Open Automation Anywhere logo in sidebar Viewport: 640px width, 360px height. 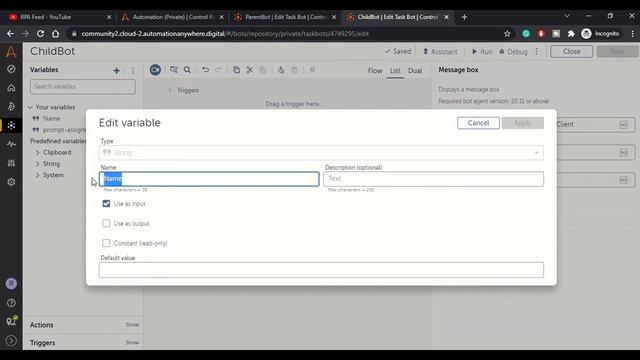[11, 52]
